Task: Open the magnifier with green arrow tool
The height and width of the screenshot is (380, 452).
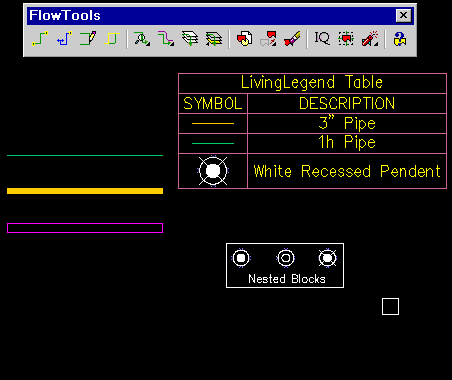Action: [x=142, y=39]
